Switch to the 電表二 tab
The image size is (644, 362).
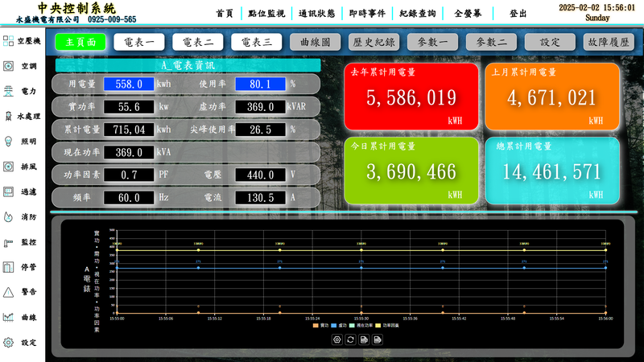(x=198, y=42)
